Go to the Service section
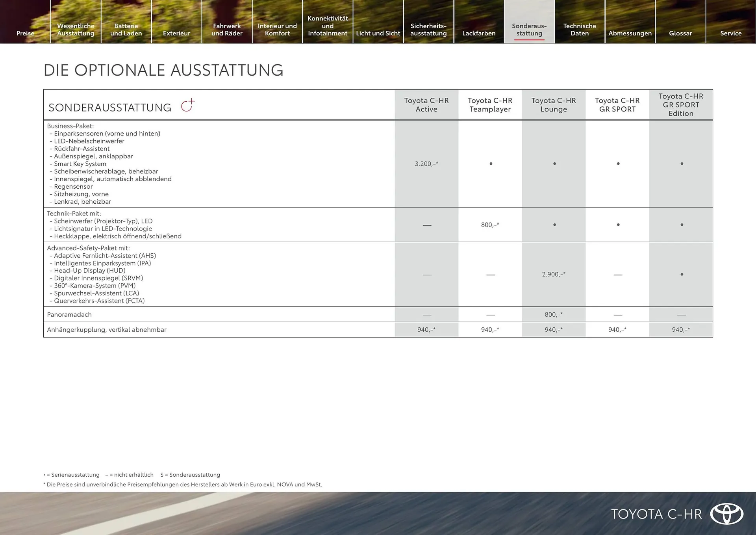The width and height of the screenshot is (756, 535). tap(731, 33)
